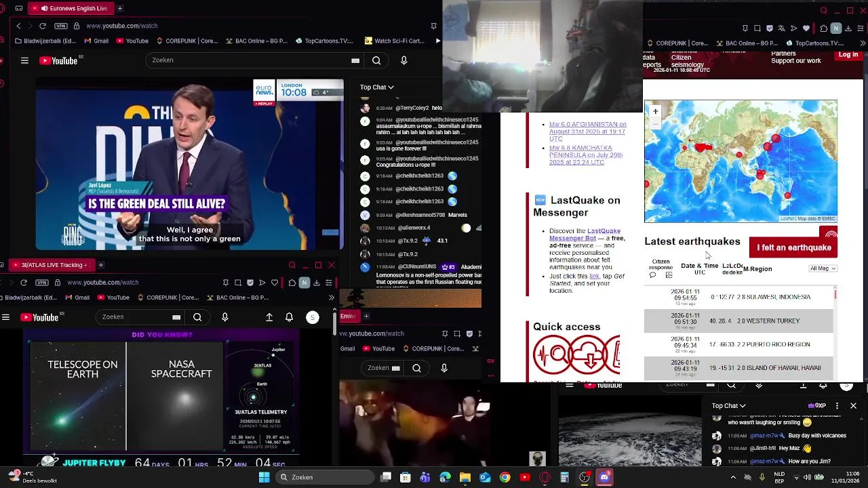This screenshot has width=868, height=488.
Task: Expand hidden bookmarks chevron in EMSC window
Action: point(863,43)
